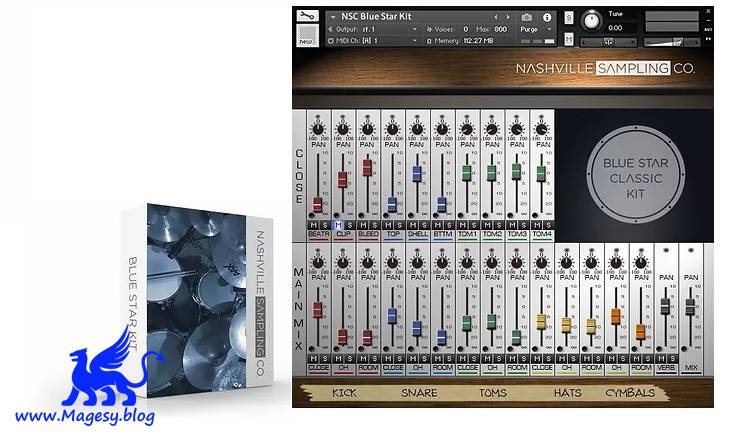Screen dimensions: 741x432
Task: Click the drum kit product box image
Action: point(197,300)
